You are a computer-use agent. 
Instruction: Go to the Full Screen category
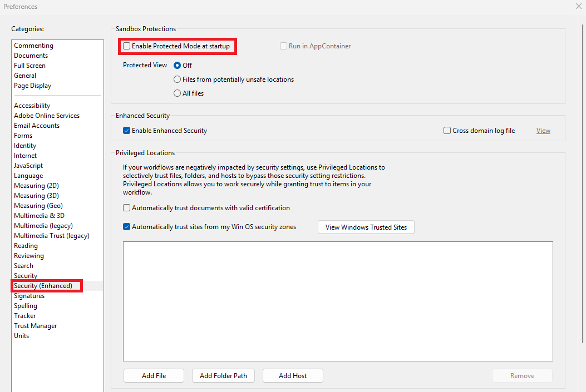pos(30,66)
